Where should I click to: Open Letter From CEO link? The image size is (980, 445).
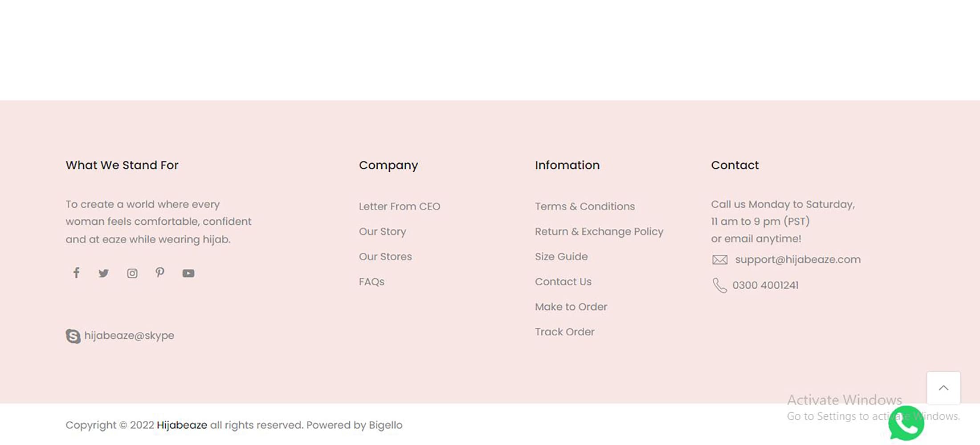(x=400, y=206)
